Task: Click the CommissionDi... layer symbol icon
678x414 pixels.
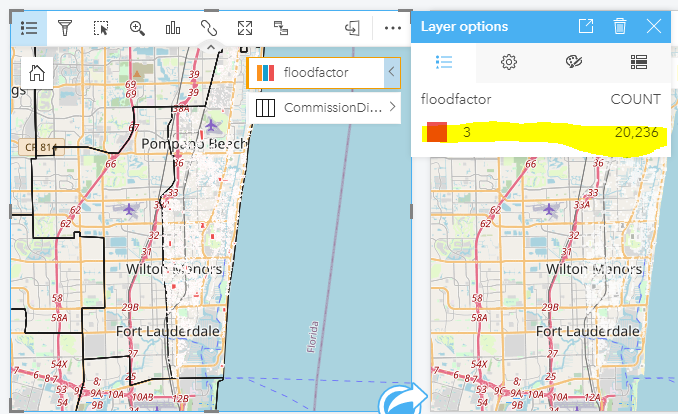Action: (265, 108)
